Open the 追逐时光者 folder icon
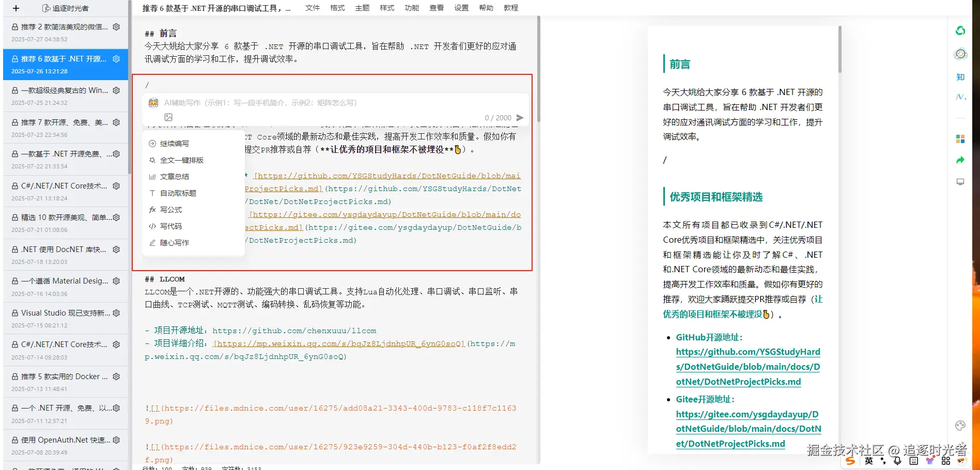 click(46, 8)
